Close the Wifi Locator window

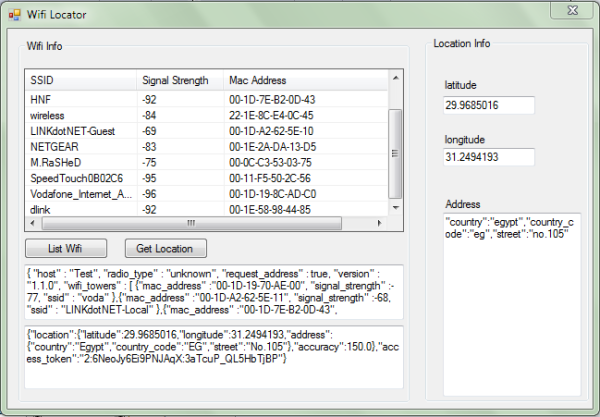point(572,10)
